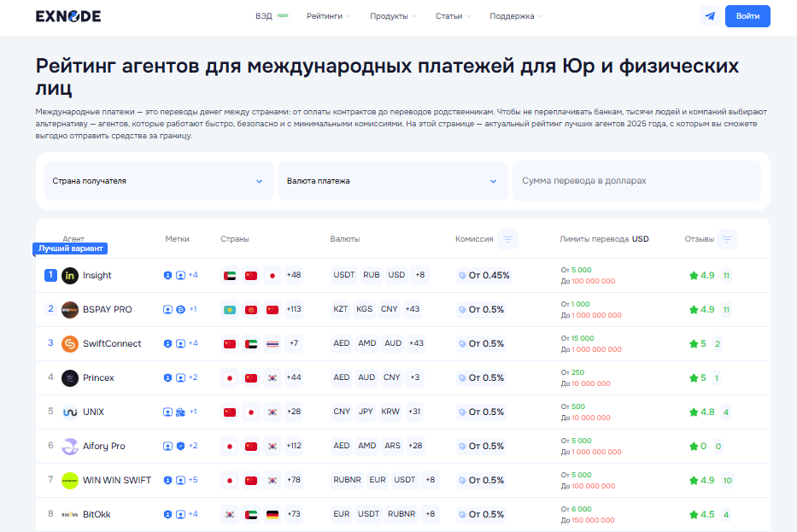The width and height of the screenshot is (797, 532).
Task: Expand +43 more currencies for SwiftConnect
Action: [x=416, y=343]
